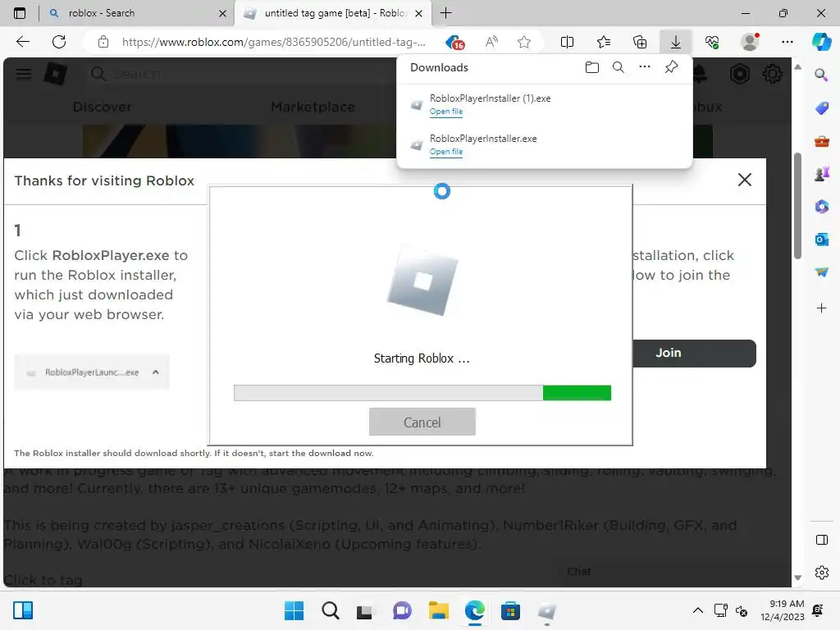This screenshot has width=840, height=630.
Task: Open the tab actions menu icon
Action: [20, 13]
